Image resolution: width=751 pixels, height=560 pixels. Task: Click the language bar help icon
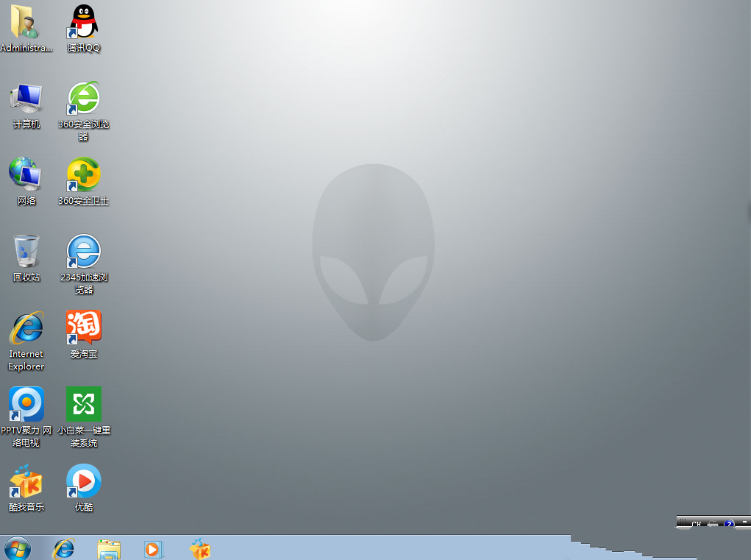(x=729, y=524)
